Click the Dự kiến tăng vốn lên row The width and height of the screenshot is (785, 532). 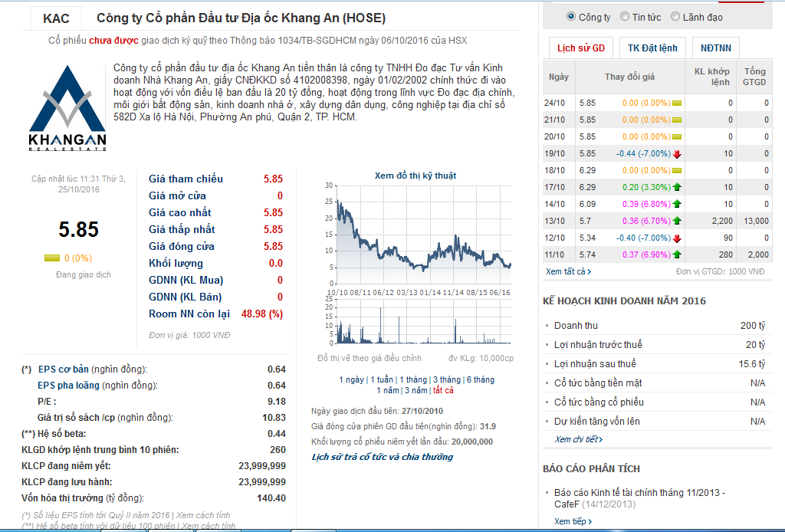[x=656, y=422]
